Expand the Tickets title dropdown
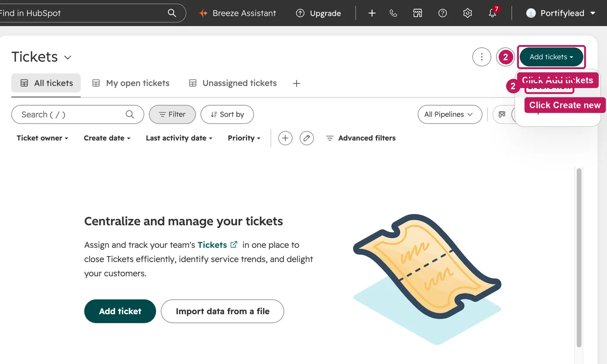Image resolution: width=607 pixels, height=364 pixels. (x=68, y=57)
